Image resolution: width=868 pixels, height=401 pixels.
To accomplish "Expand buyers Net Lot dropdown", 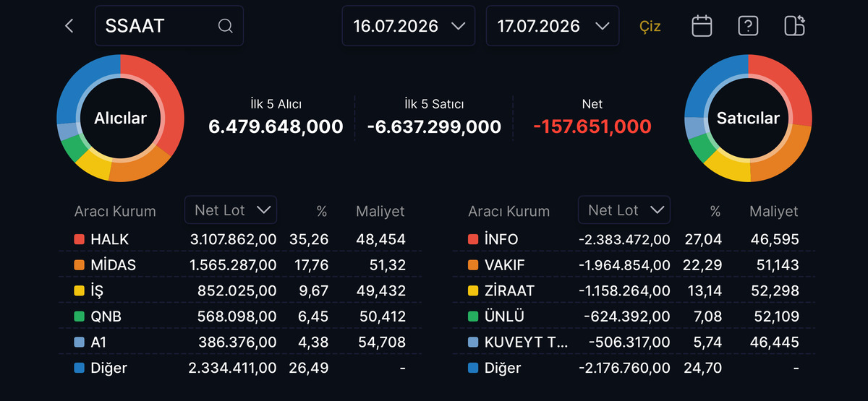I will (x=231, y=210).
